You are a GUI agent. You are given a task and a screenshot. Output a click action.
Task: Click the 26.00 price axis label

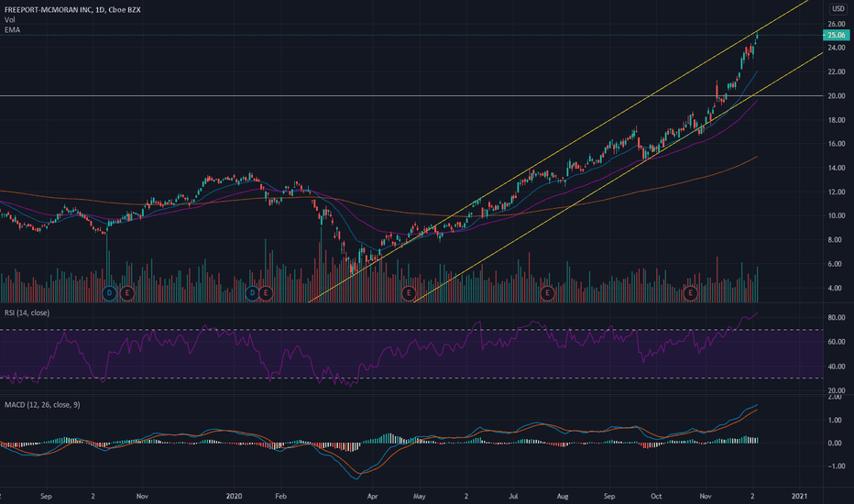pyautogui.click(x=837, y=24)
